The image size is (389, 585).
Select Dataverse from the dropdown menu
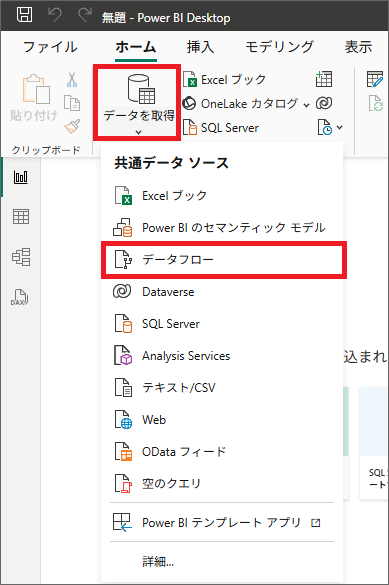[222, 291]
